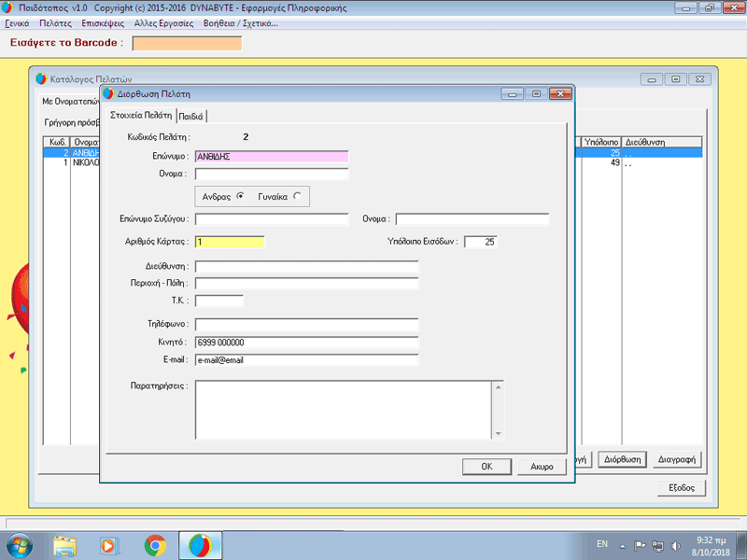Switch to the Παιδιά tab
Image resolution: width=747 pixels, height=560 pixels.
[191, 116]
